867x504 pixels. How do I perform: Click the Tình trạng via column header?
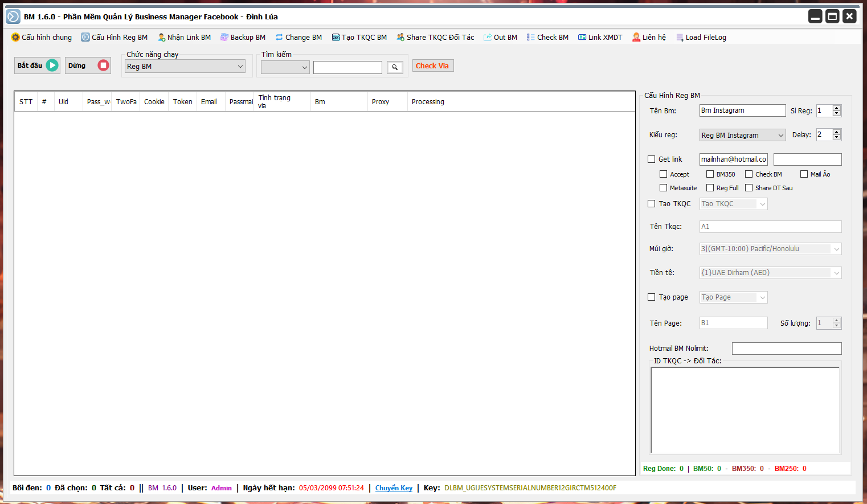point(282,102)
